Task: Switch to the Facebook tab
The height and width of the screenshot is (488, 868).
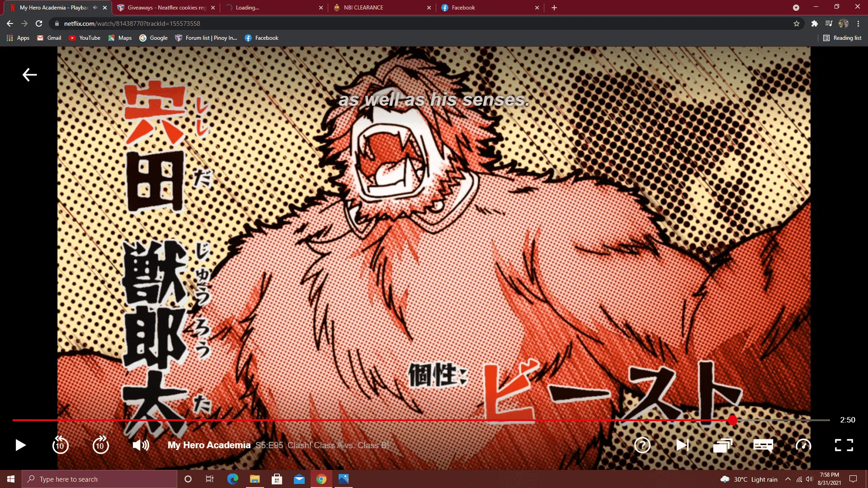Action: pyautogui.click(x=491, y=8)
